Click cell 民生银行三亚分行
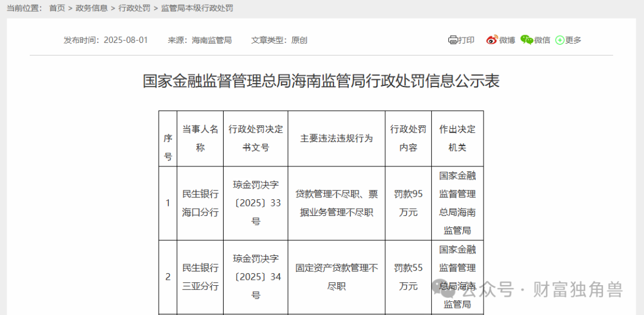Viewport: 644px width, 315px height. 200,277
